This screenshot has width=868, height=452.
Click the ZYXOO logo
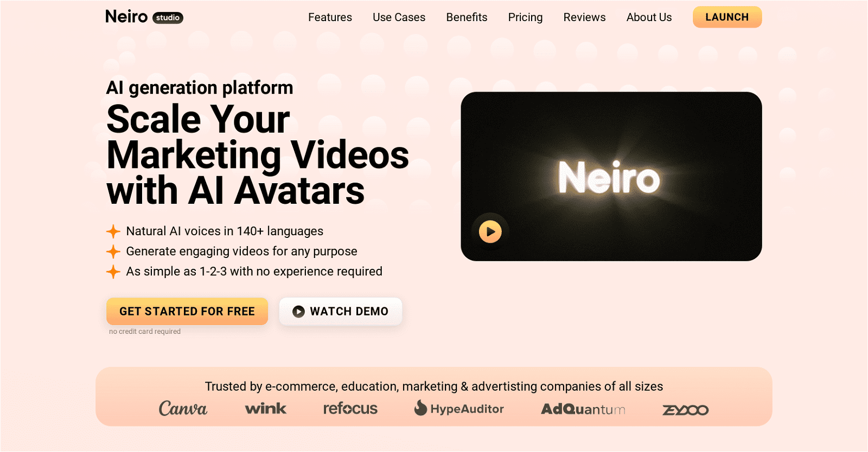[x=686, y=410]
